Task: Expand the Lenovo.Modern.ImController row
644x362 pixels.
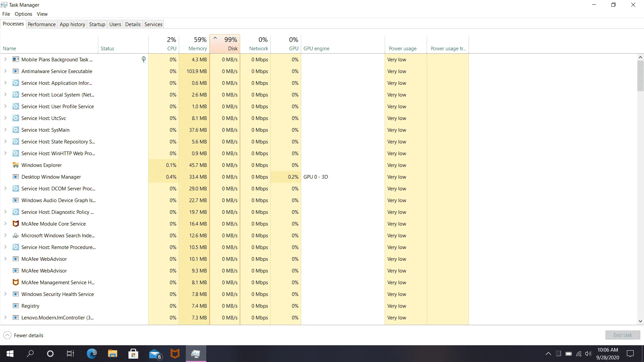Action: coord(5,317)
